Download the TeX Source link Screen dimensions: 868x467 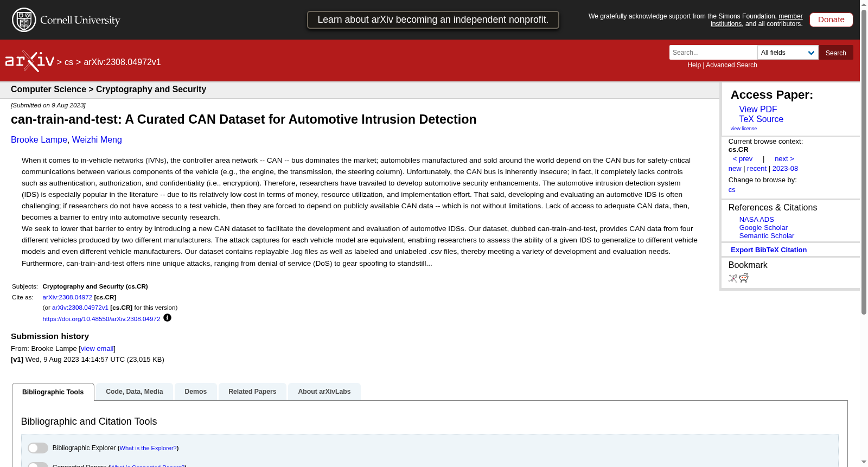pos(761,119)
